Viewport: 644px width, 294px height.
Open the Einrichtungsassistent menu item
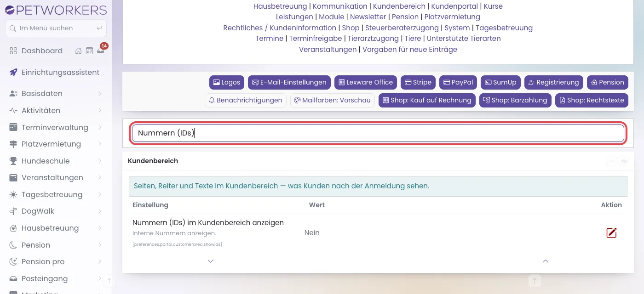click(60, 72)
